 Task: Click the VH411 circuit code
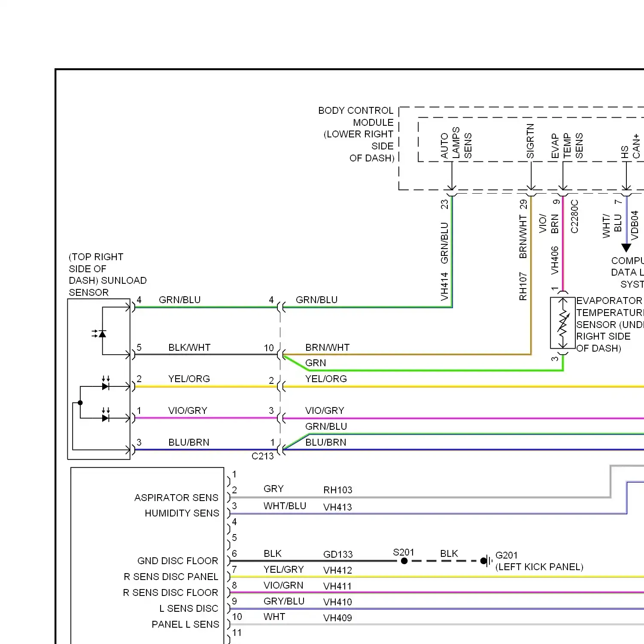[337, 586]
